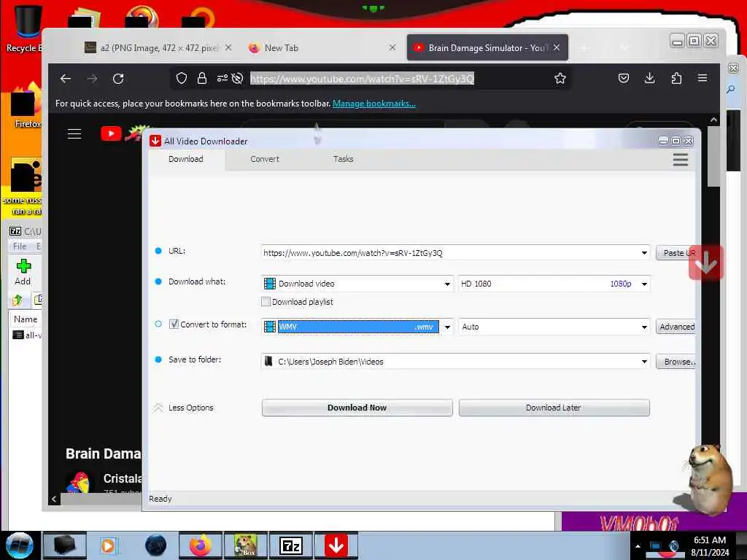Click Firefox back arrow button
Viewport: 747px width, 560px height.
[x=66, y=79]
